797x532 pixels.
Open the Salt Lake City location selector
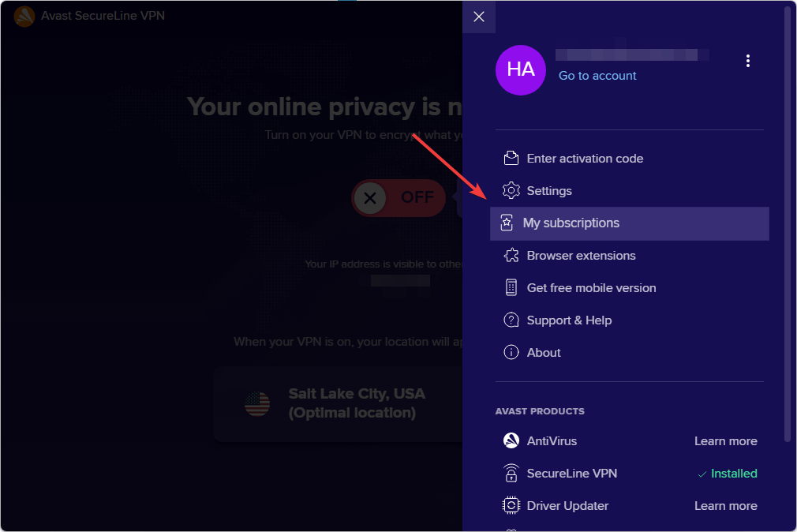[x=339, y=403]
